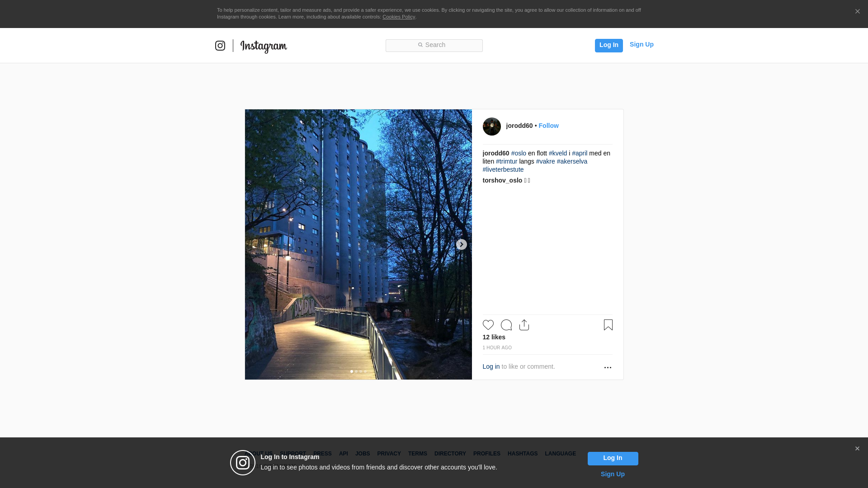Select the HASHTAGS footer item
The height and width of the screenshot is (488, 868).
click(x=522, y=454)
